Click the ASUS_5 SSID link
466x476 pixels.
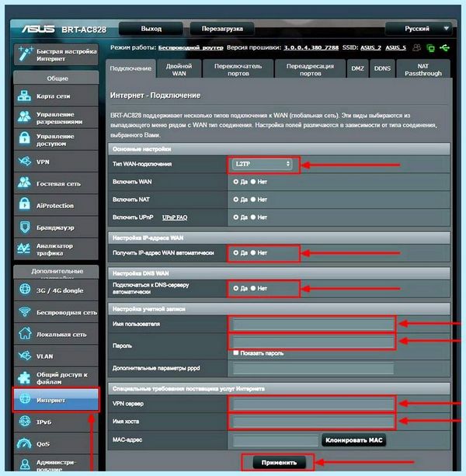click(395, 47)
